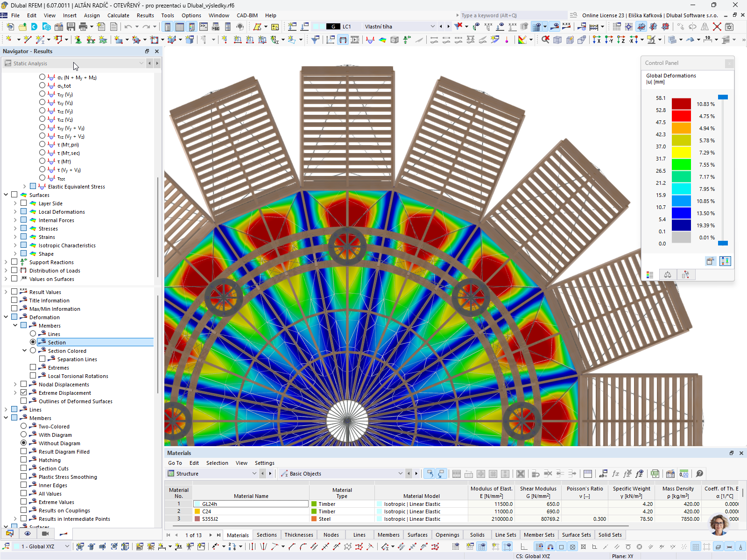This screenshot has width=747, height=560.
Task: Enable the Hatching checkbox under Members
Action: (24, 460)
